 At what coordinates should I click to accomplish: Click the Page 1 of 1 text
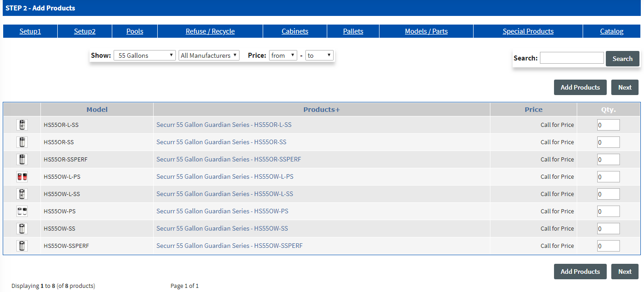[x=185, y=286]
